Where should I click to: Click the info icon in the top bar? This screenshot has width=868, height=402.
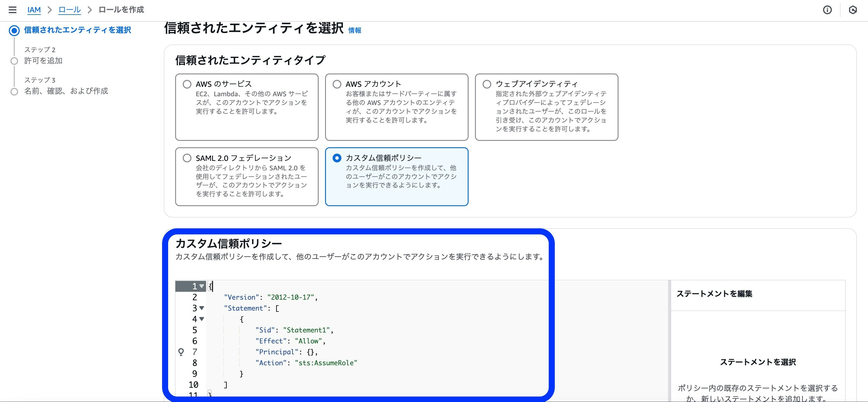point(827,10)
